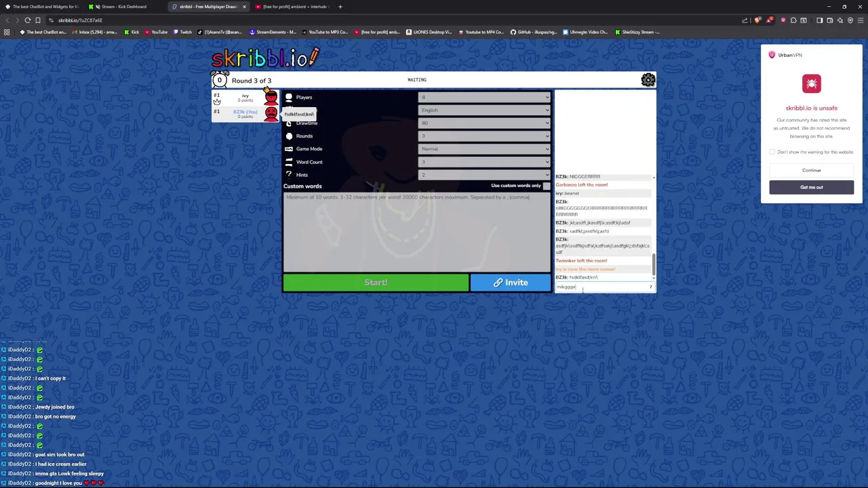Click the round timer alarm clock icon
The width and height of the screenshot is (868, 488).
219,79
